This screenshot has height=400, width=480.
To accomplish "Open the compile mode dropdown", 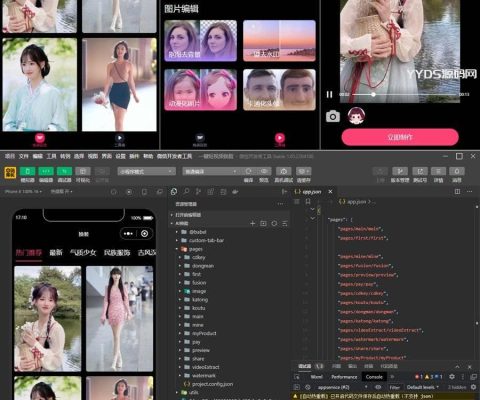I will pos(210,171).
